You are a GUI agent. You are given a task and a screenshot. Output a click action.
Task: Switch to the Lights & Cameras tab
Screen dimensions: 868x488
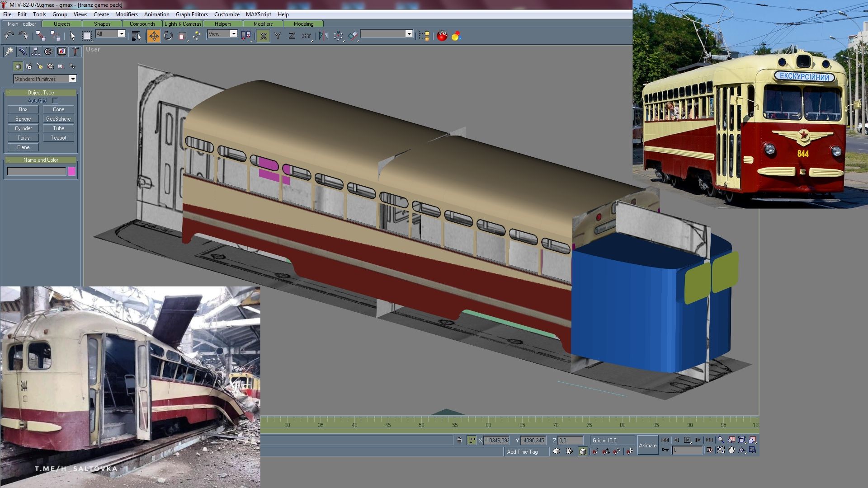pos(183,24)
